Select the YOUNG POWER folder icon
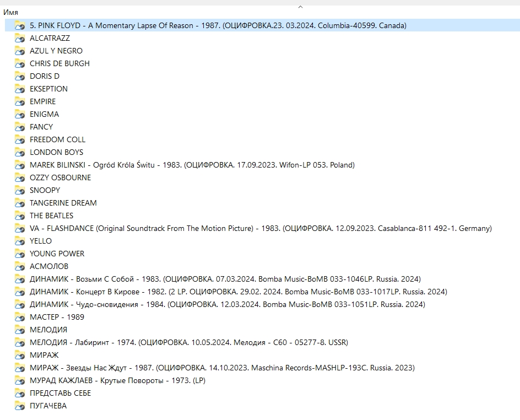This screenshot has width=520, height=420. pyautogui.click(x=20, y=254)
